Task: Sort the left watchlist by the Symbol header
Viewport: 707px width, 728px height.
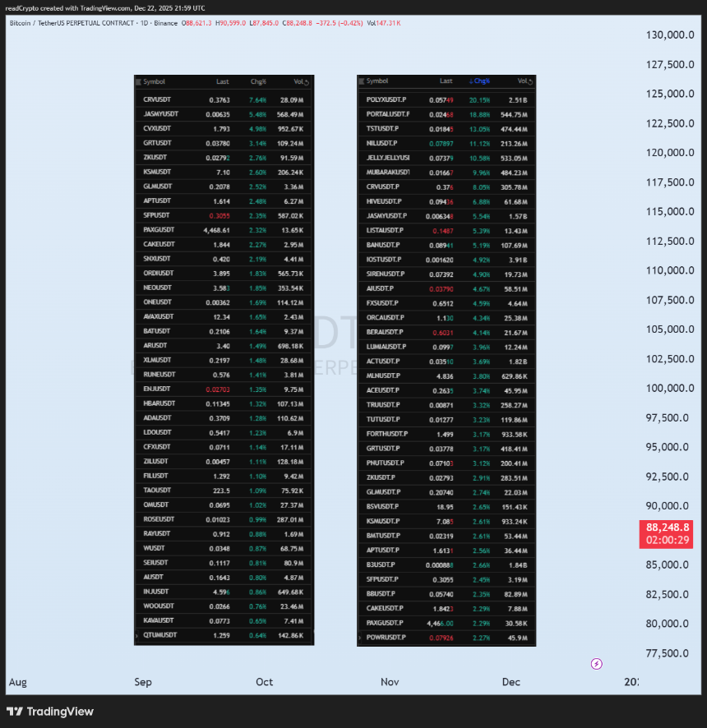Action: [x=154, y=81]
